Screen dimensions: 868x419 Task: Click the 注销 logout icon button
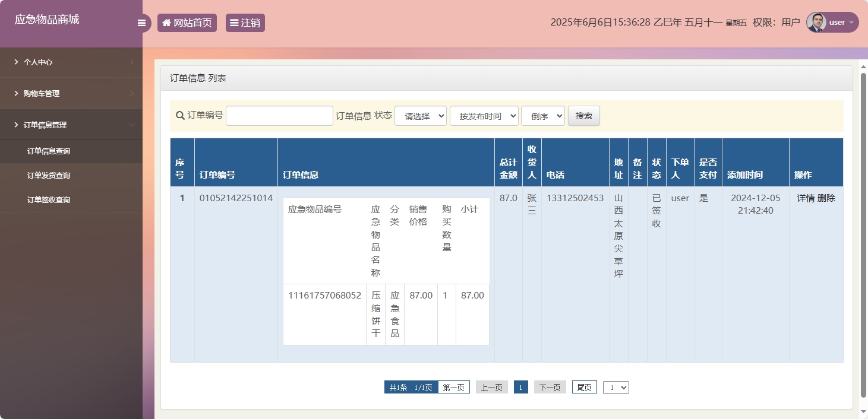coord(234,22)
